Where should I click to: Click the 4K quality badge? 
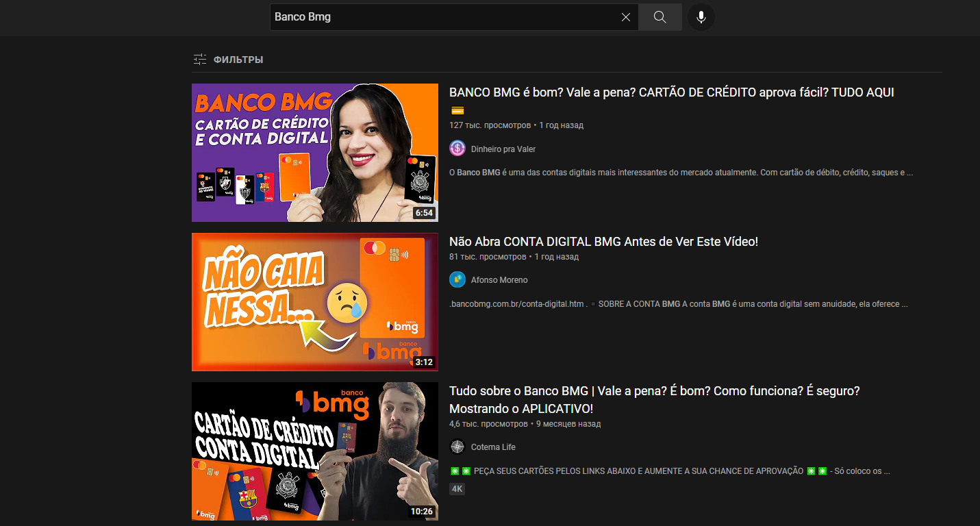[457, 489]
